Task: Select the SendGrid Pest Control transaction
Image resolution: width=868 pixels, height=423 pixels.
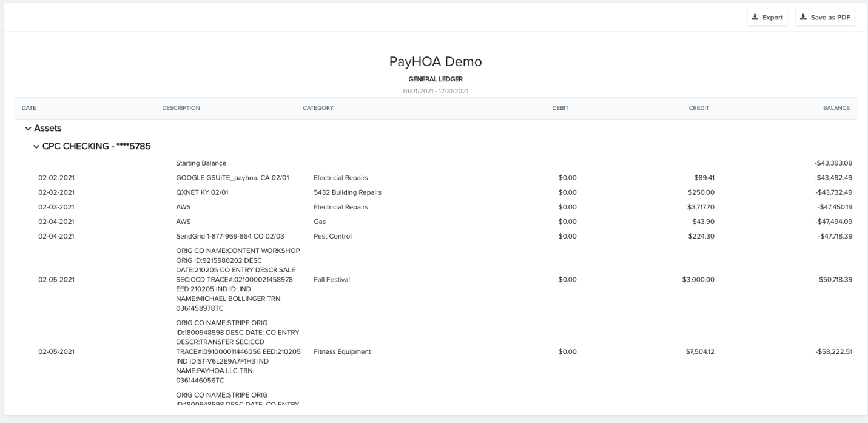Action: point(436,236)
